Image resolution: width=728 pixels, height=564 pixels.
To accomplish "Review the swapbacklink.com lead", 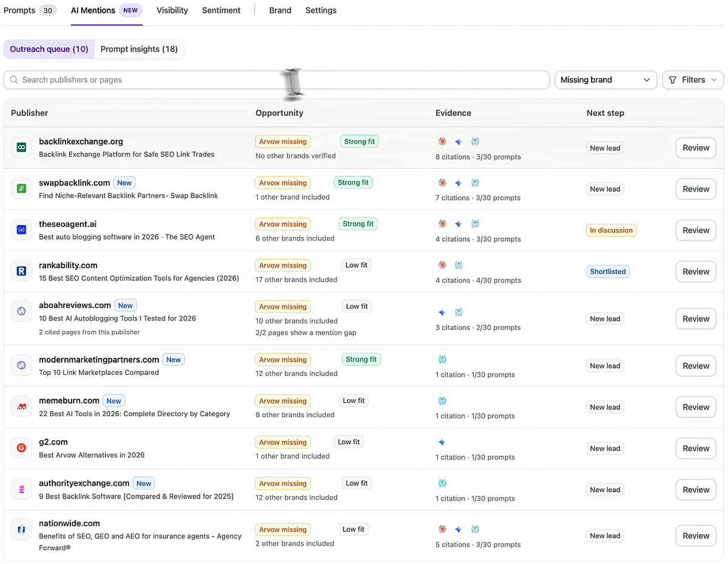I will coord(696,189).
